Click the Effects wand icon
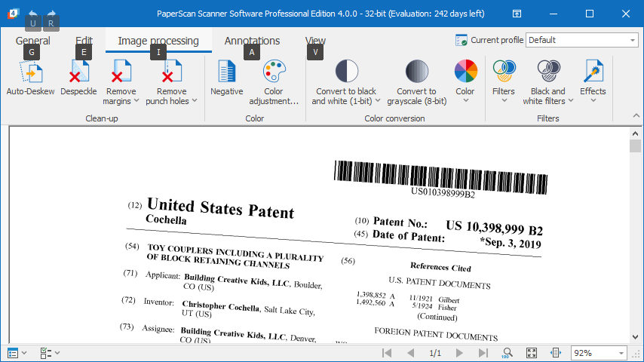Viewport: 644px width, 362px height. tap(593, 71)
